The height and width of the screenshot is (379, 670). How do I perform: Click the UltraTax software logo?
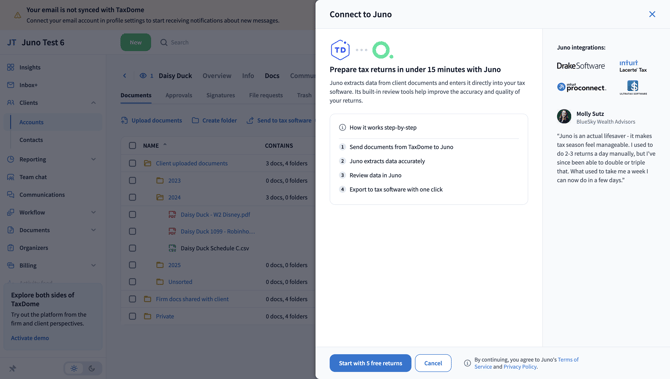633,87
